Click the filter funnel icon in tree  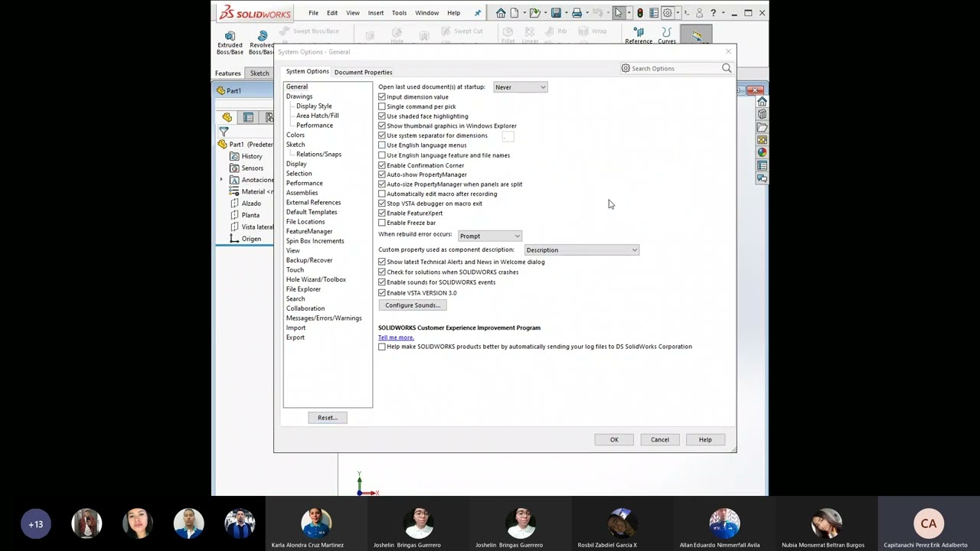224,132
